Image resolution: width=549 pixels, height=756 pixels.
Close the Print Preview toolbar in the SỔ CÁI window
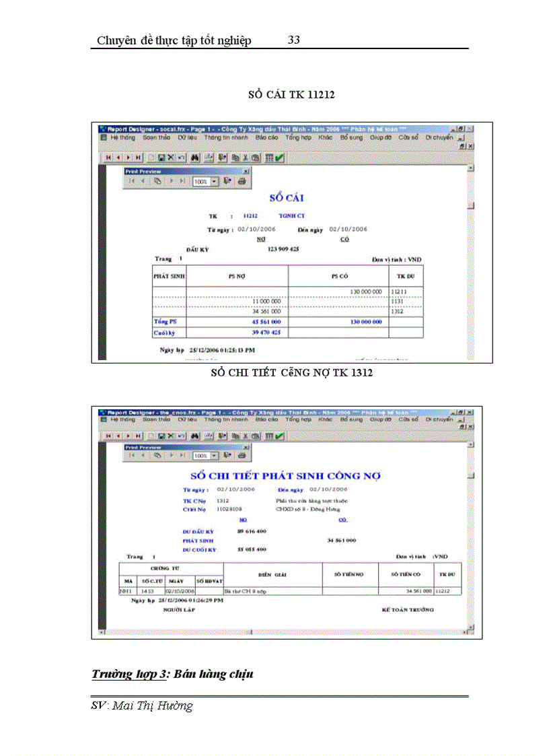(x=246, y=172)
